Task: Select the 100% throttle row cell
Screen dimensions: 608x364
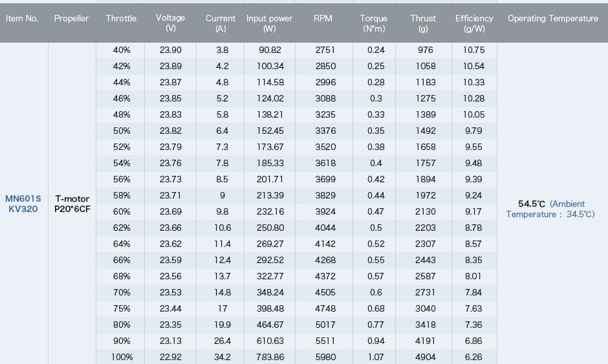Action: tap(122, 357)
